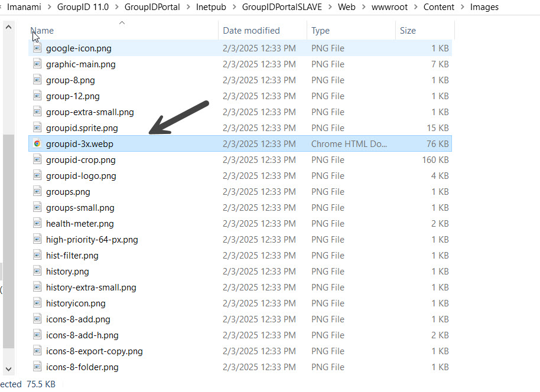Click the PNG icon beside graphic-main.png
The height and width of the screenshot is (392, 540).
(x=37, y=64)
